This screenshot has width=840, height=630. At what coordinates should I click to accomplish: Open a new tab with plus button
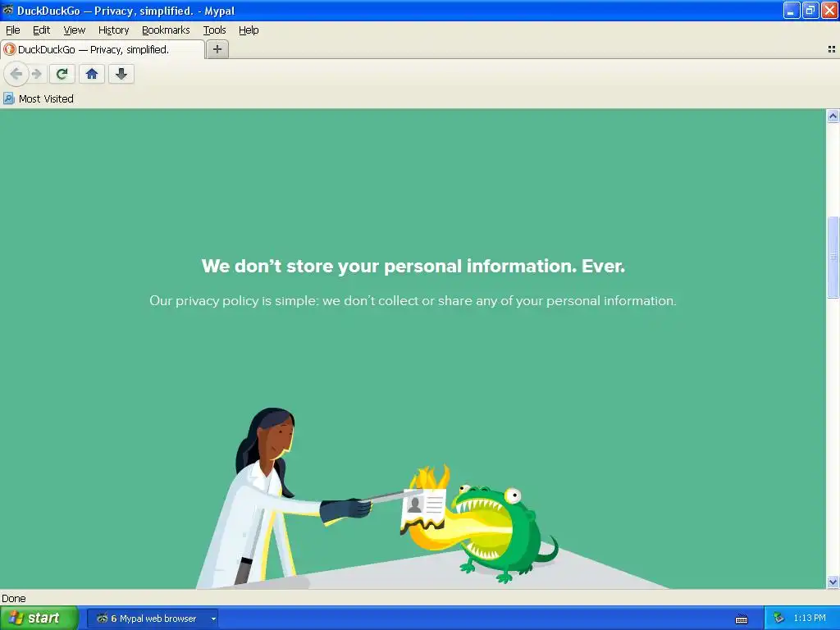point(217,49)
